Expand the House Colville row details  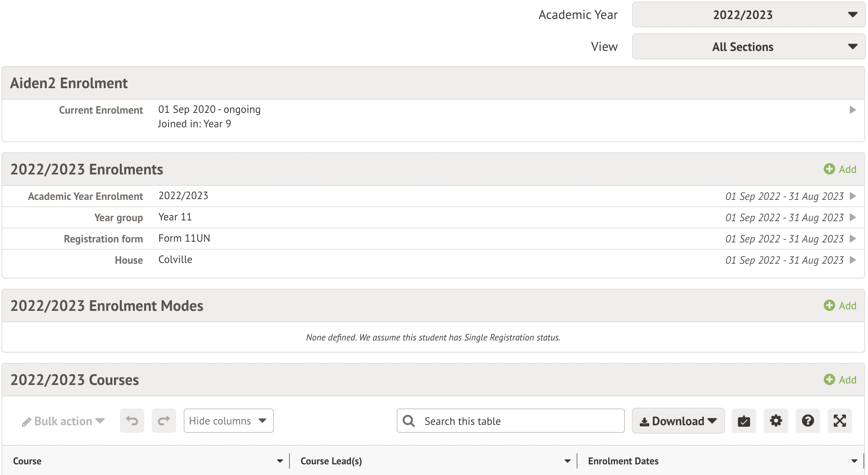pos(853,260)
